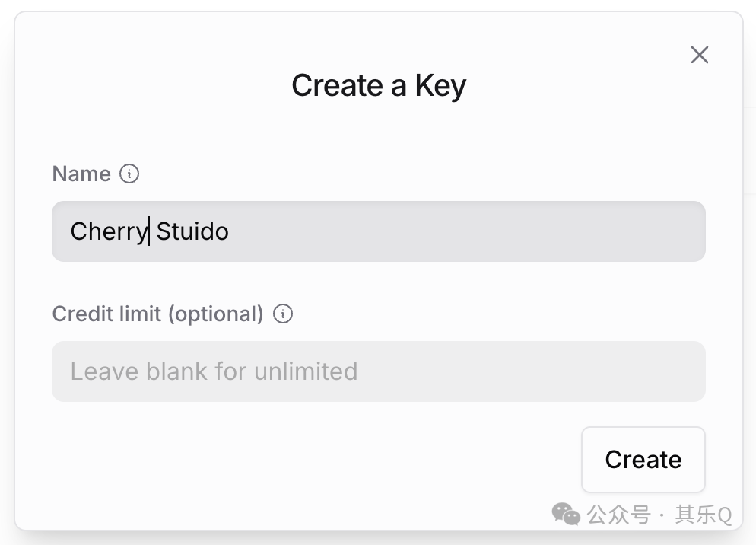Focus the Credit limit input field
This screenshot has height=545, width=756.
(x=378, y=371)
